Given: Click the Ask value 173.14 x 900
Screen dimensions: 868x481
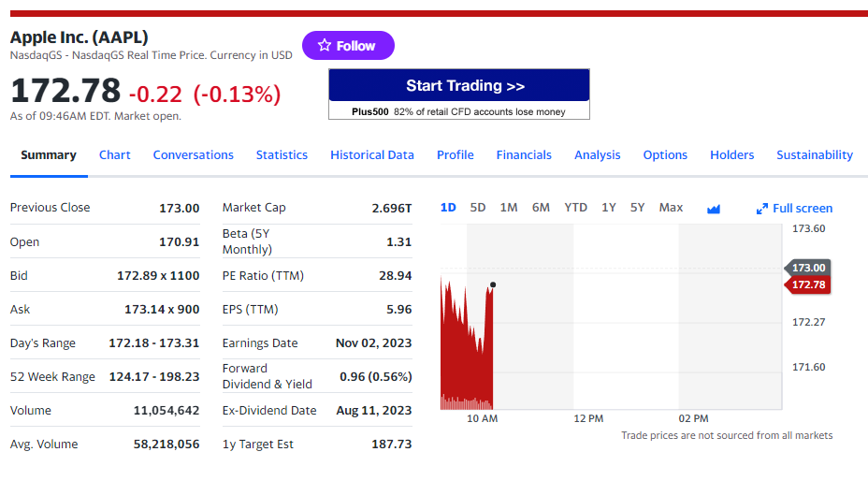Looking at the screenshot, I should click(162, 310).
